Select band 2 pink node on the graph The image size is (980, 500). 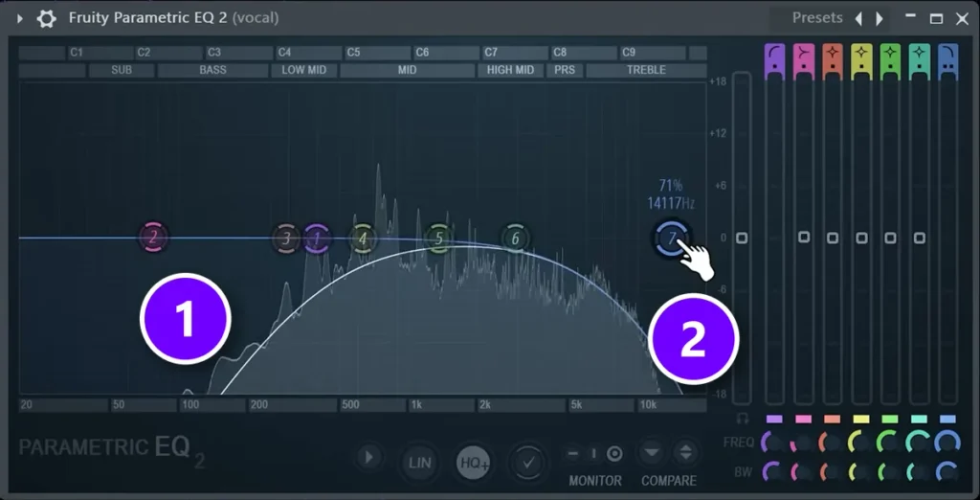[153, 238]
